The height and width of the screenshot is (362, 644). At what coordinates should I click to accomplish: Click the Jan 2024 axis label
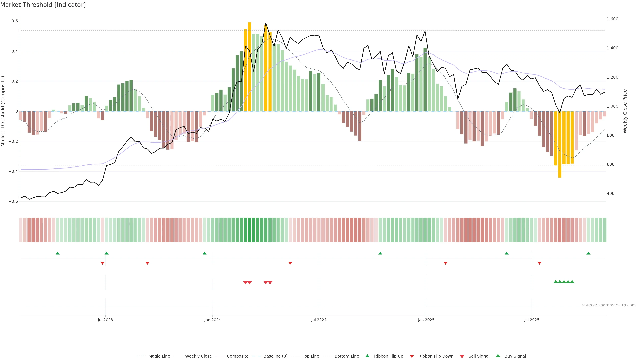212,320
